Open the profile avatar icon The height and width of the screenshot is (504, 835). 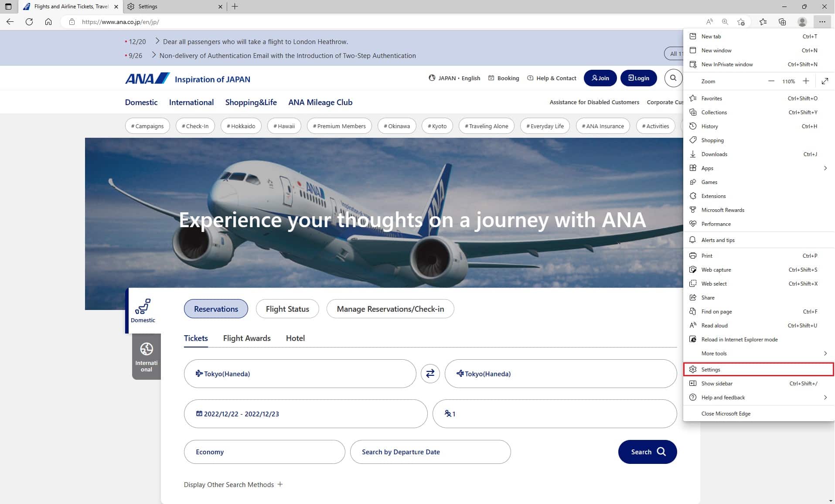coord(802,22)
